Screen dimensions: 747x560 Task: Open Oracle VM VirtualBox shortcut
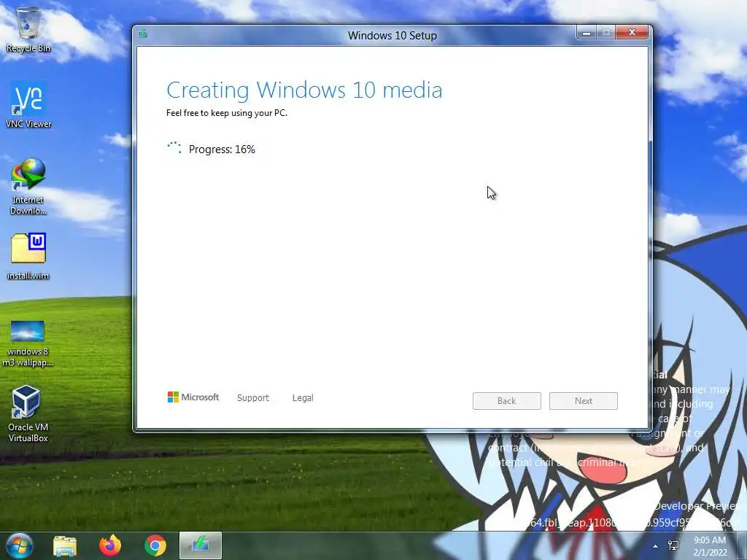pos(28,413)
